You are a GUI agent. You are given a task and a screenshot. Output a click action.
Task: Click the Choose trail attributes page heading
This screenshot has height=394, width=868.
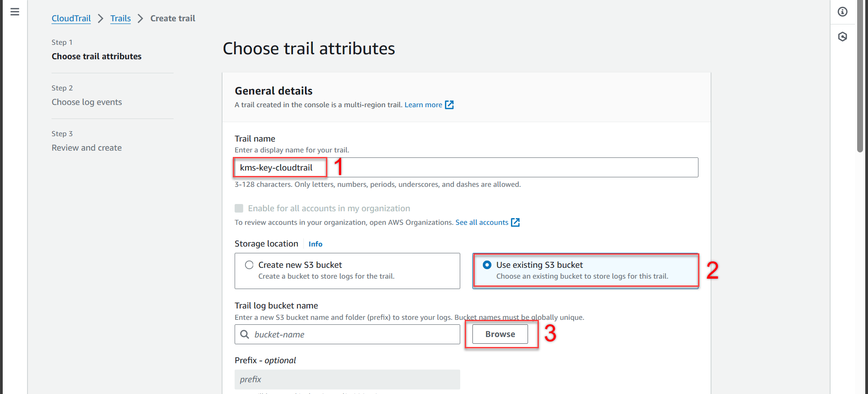[309, 49]
